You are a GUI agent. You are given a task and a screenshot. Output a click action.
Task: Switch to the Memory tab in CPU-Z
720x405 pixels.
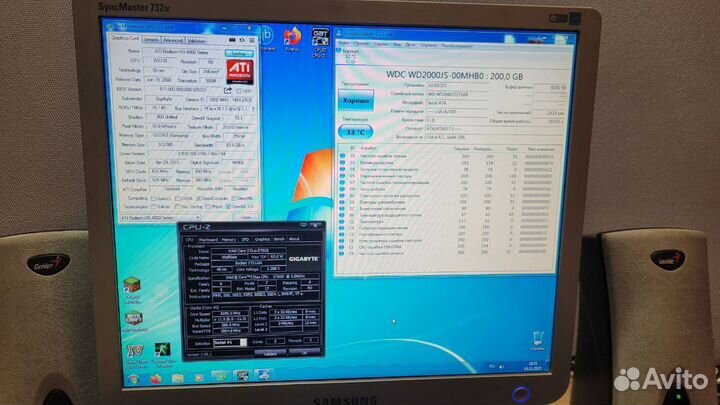pos(229,240)
